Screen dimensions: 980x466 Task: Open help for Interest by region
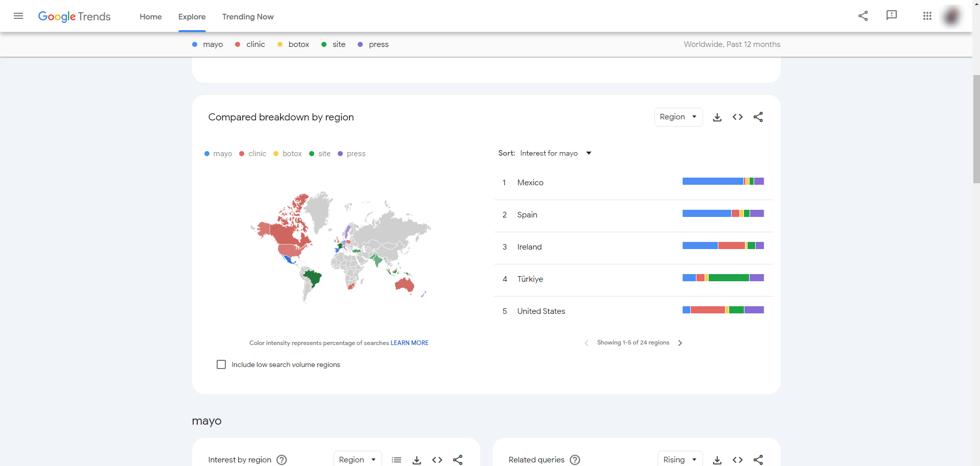tap(282, 460)
